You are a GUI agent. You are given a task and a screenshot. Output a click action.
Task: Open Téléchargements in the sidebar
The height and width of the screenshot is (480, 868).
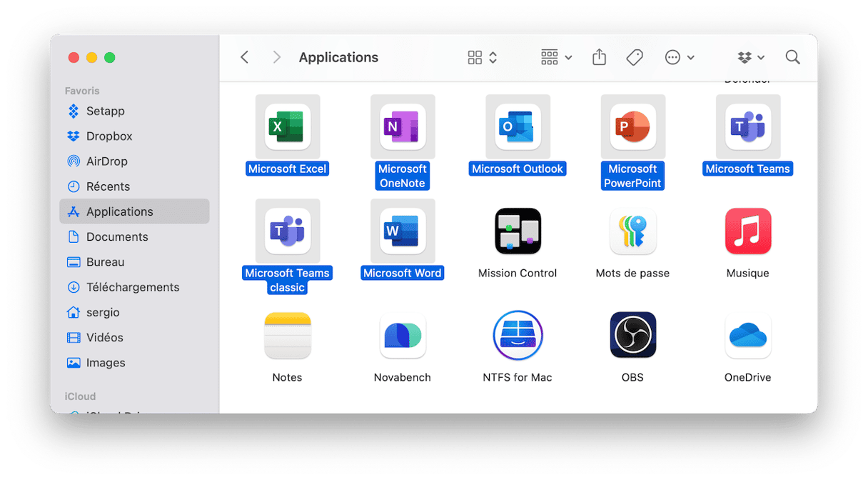(133, 287)
